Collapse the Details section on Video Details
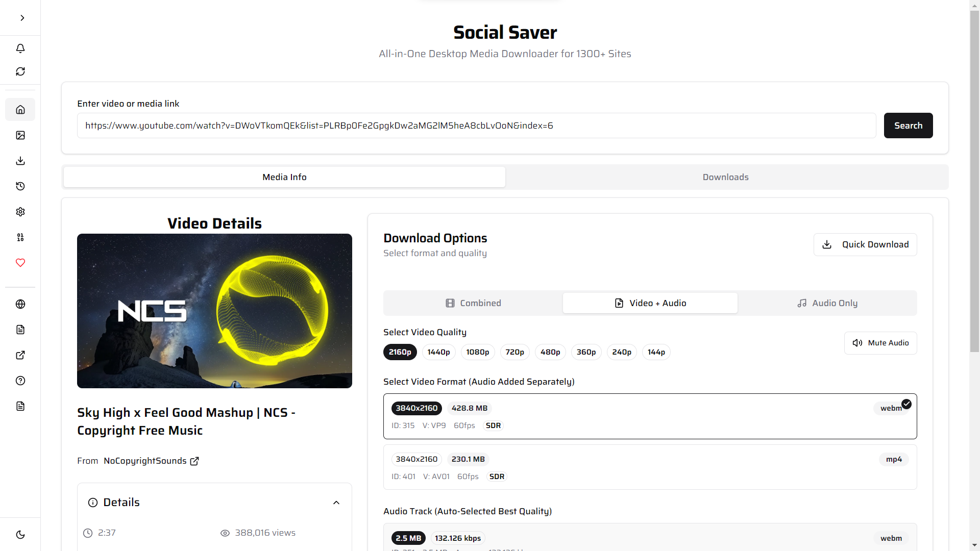Screen dimensions: 980x551 [336, 503]
